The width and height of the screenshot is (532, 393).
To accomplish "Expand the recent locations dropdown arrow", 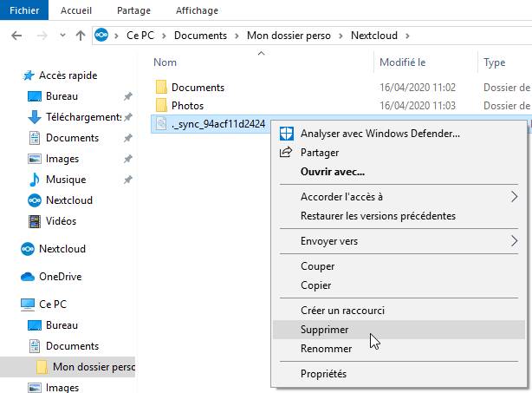I will [62, 36].
